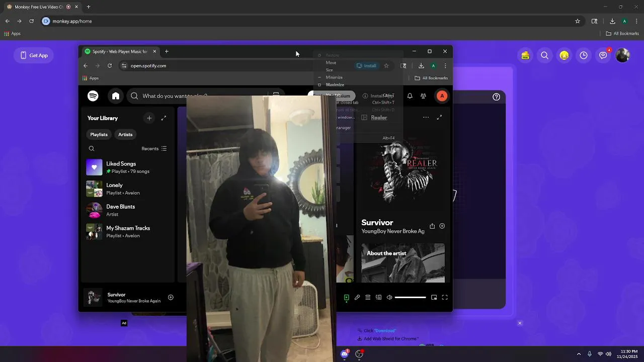Open downloads in Spotify Chrome window

[421, 66]
